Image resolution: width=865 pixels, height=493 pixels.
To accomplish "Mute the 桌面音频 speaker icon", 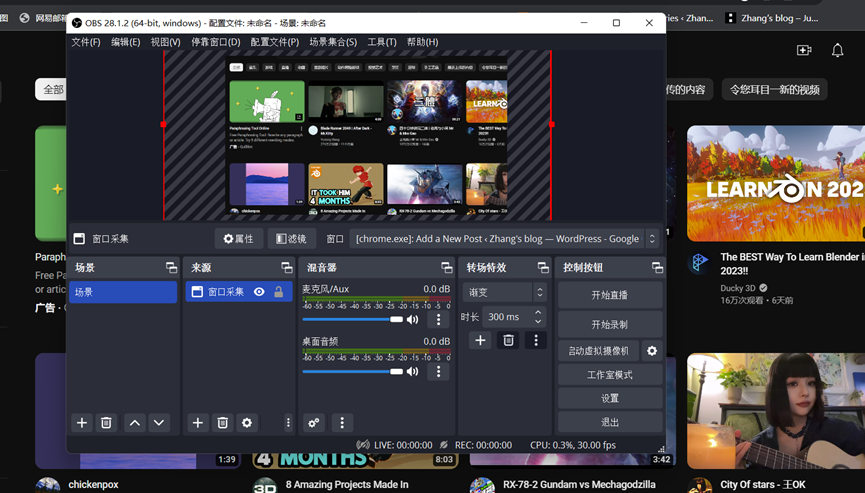I will click(412, 372).
